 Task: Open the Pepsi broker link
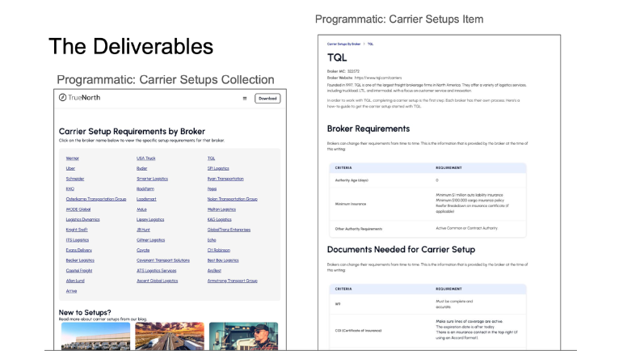(x=212, y=189)
